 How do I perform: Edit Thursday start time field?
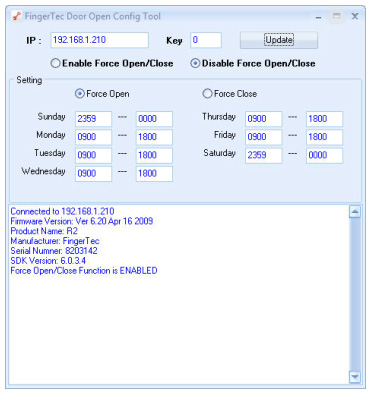(264, 119)
